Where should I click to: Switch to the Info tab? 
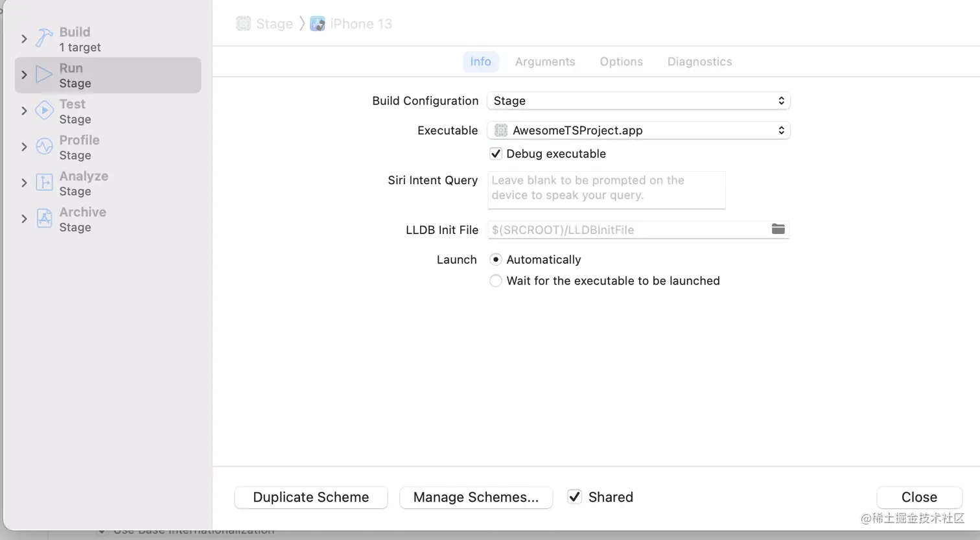[480, 62]
